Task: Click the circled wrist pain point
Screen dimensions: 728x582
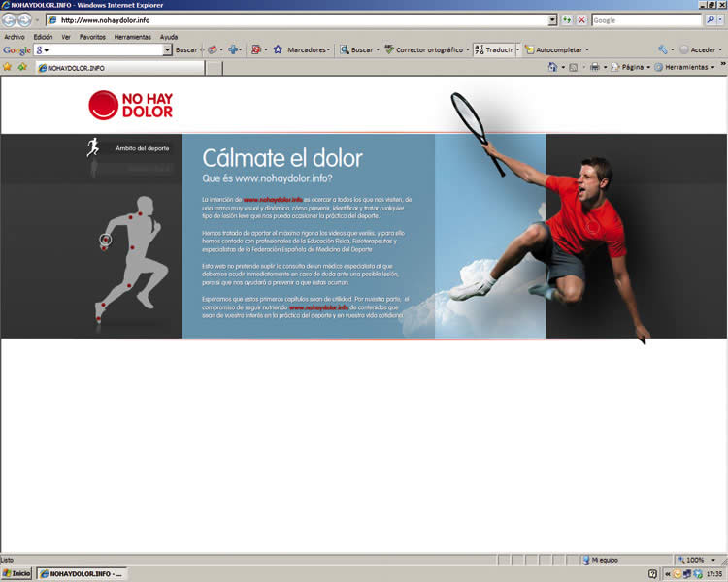Action: pos(106,240)
